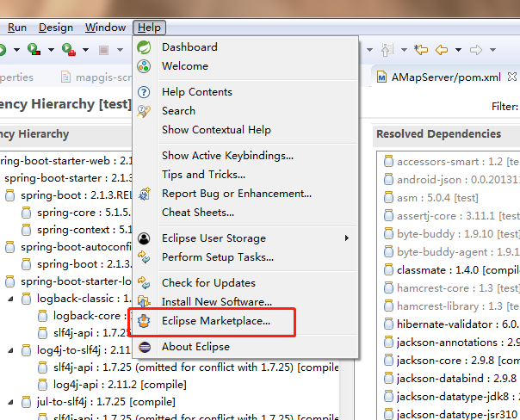Expand Eclipse User Storage submenu arrow
The image size is (520, 420).
coord(347,238)
